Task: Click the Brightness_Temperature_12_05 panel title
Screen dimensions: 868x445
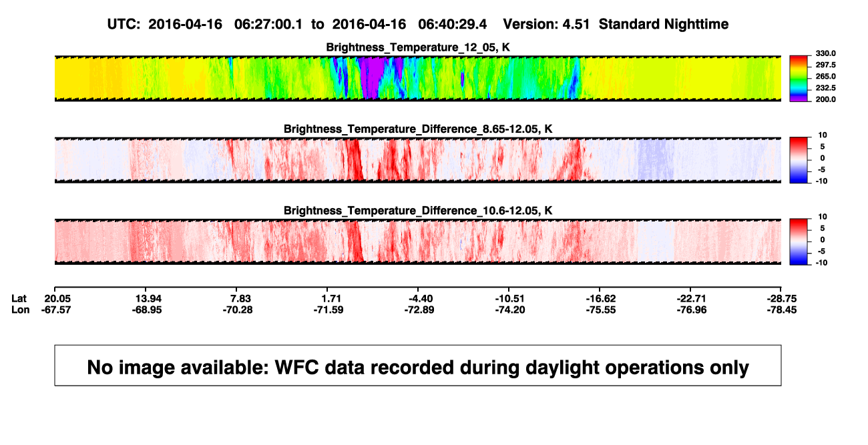Action: pyautogui.click(x=417, y=47)
